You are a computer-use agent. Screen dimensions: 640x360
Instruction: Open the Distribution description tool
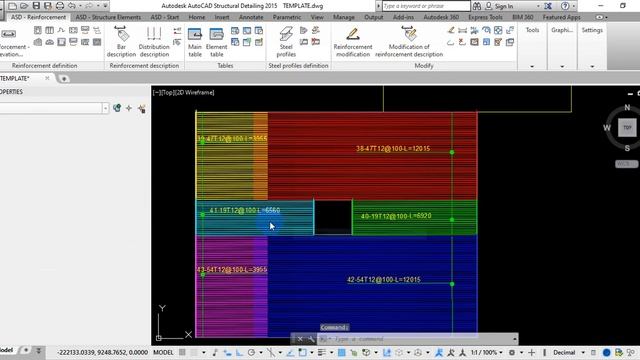pos(154,42)
